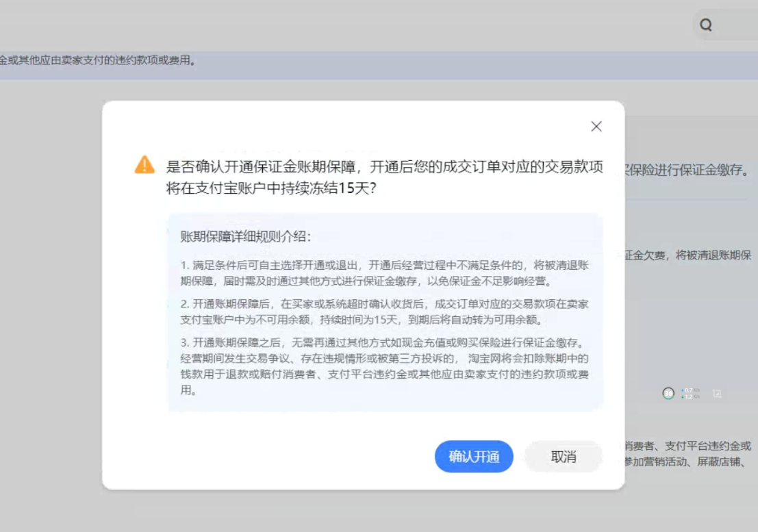The width and height of the screenshot is (758, 532).
Task: Click the orange warning triangle icon
Action: click(144, 165)
